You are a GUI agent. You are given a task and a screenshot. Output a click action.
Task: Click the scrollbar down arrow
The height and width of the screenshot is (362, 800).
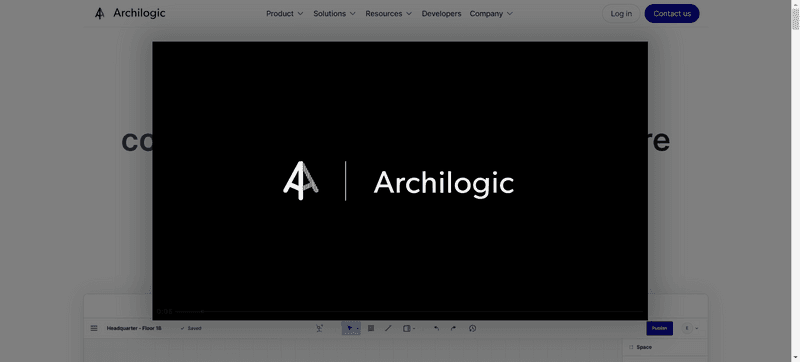pyautogui.click(x=795, y=357)
